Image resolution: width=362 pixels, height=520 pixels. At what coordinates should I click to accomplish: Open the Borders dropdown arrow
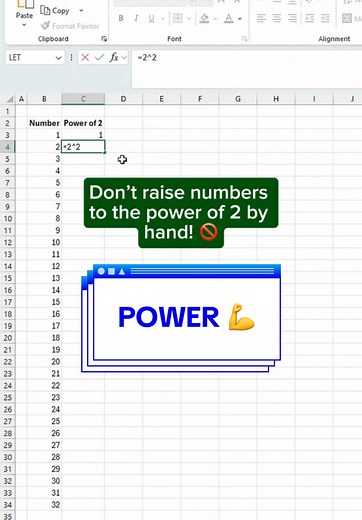189,19
